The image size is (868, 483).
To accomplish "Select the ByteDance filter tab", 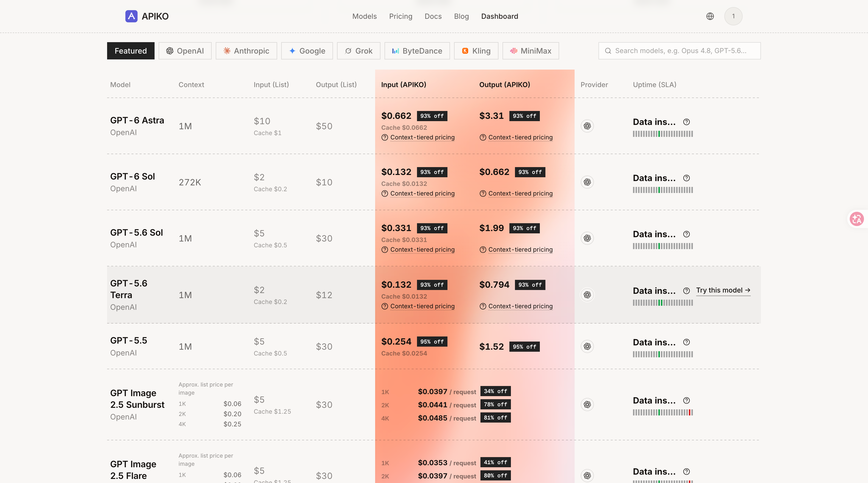I will click(417, 51).
